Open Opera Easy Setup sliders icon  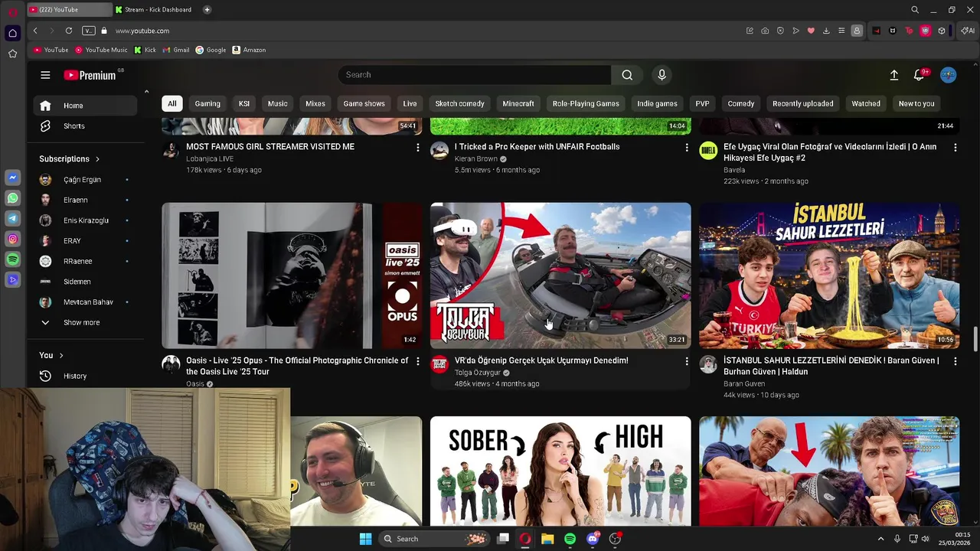click(x=841, y=31)
